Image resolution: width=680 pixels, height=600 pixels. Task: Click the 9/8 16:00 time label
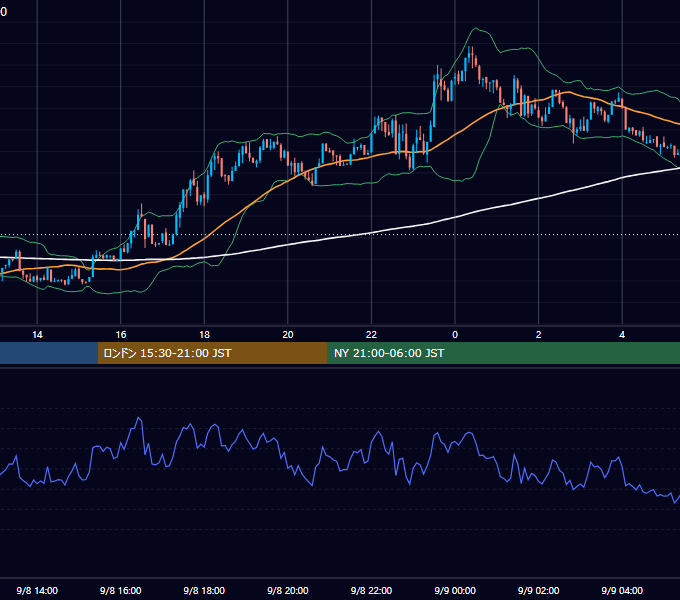click(x=121, y=590)
